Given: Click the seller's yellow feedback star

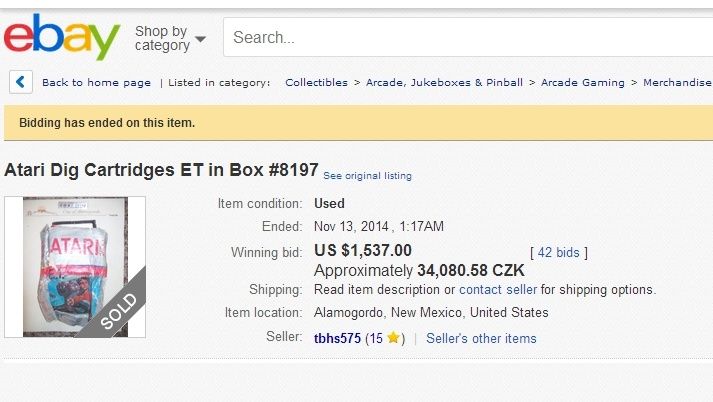Looking at the screenshot, I should [393, 337].
